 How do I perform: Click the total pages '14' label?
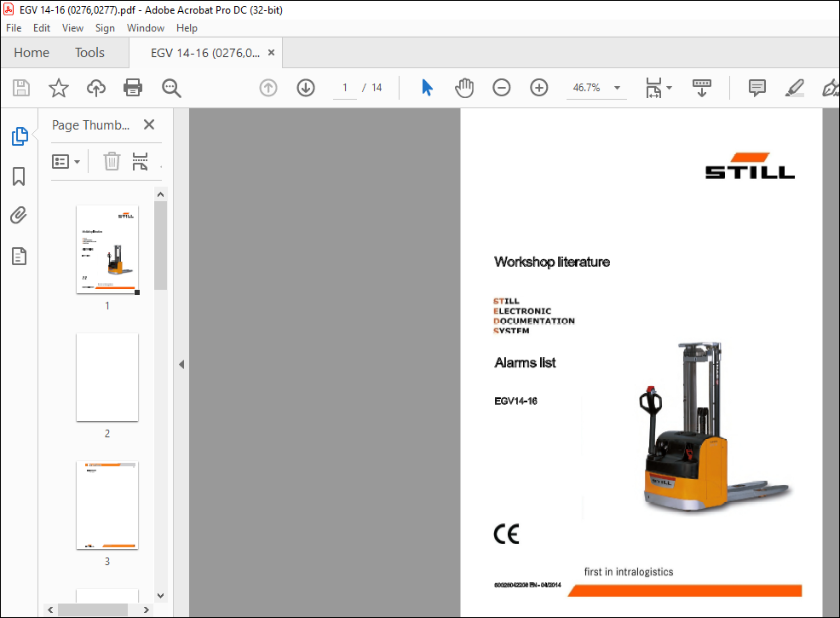click(x=377, y=87)
